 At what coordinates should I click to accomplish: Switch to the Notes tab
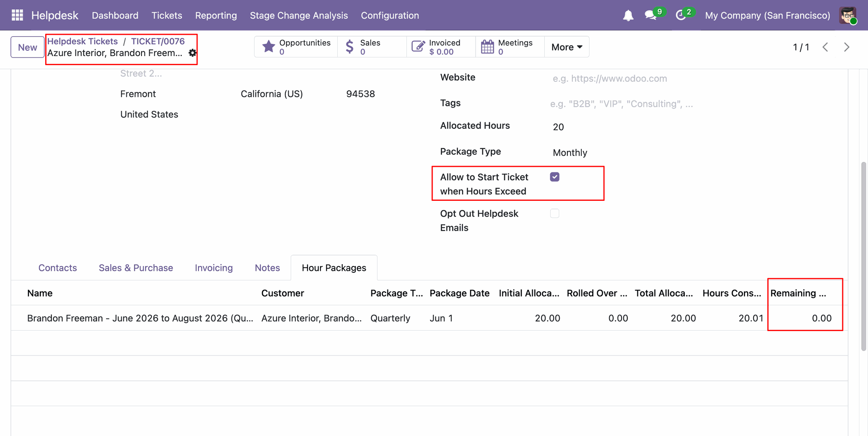[x=268, y=268]
